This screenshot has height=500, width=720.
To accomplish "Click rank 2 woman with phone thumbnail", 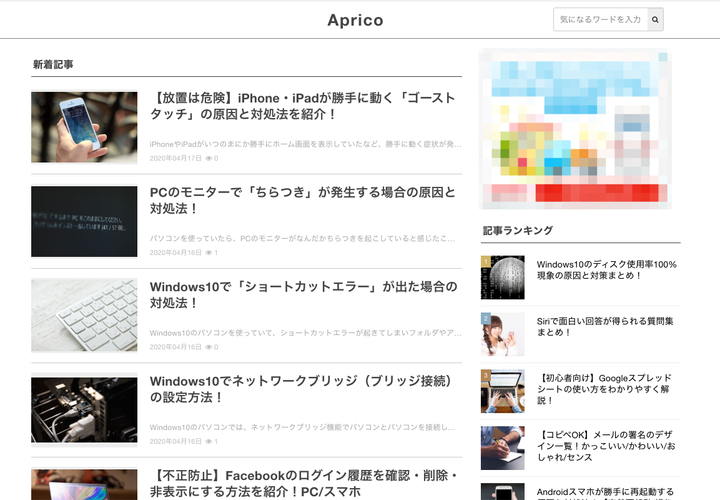I will (503, 334).
